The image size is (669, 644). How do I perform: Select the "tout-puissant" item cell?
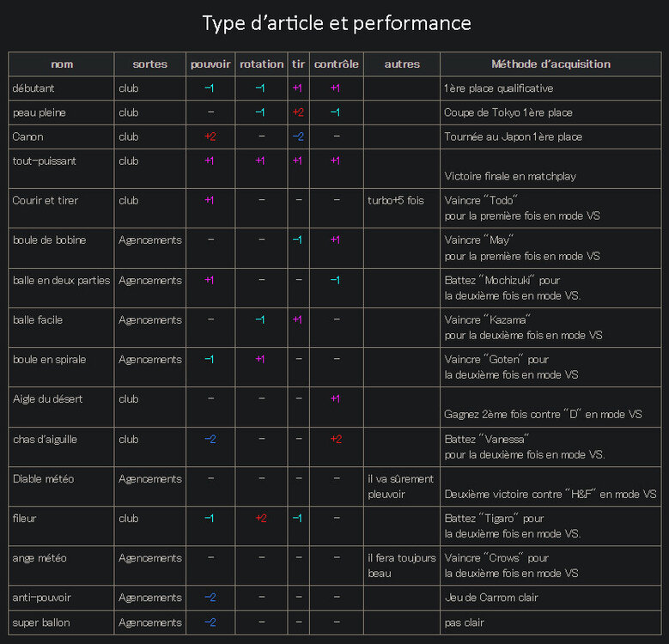(x=46, y=161)
